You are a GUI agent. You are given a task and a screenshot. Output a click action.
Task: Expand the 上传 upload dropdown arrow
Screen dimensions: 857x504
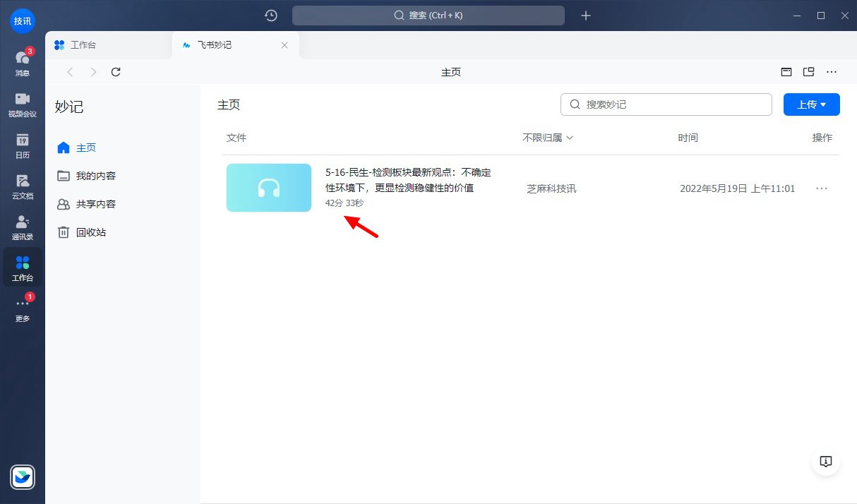coord(824,104)
